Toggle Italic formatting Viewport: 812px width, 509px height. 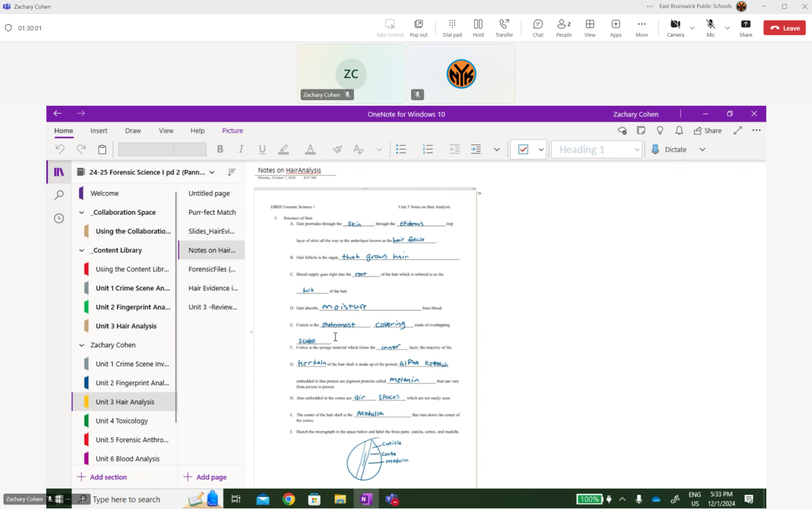[241, 150]
